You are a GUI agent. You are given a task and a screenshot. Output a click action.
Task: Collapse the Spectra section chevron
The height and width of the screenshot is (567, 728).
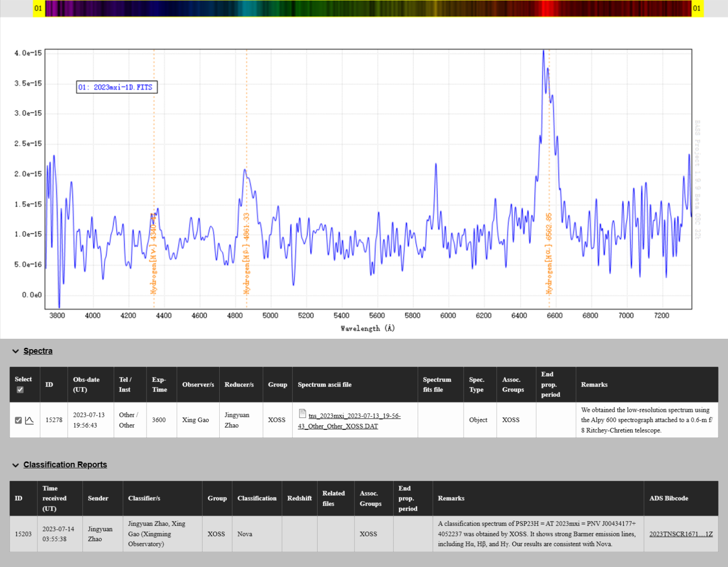(15, 351)
